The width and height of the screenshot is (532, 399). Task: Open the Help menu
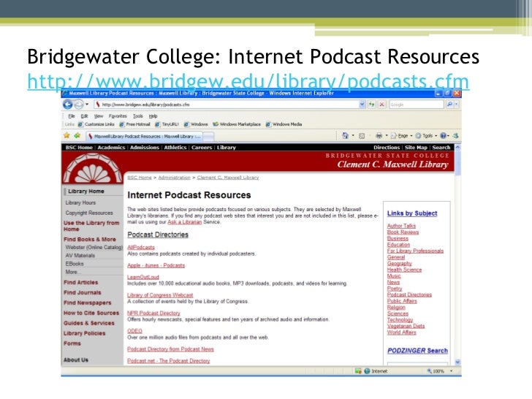coord(153,116)
